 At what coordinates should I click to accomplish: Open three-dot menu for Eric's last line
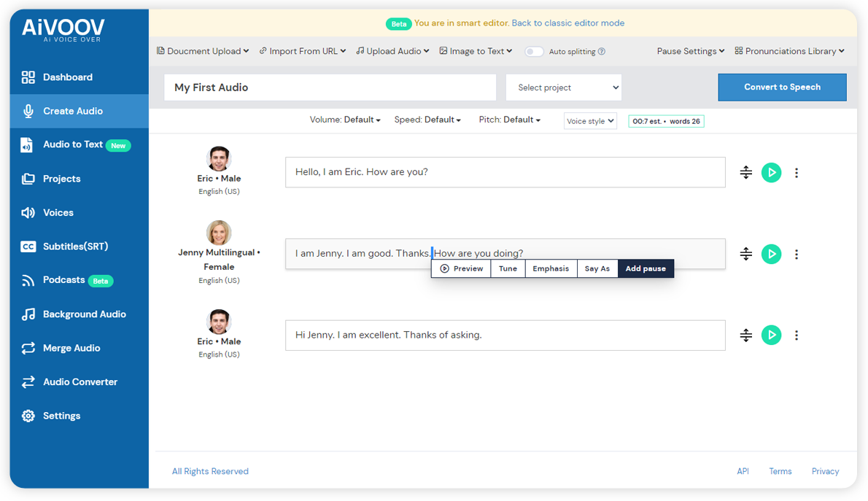click(x=797, y=335)
